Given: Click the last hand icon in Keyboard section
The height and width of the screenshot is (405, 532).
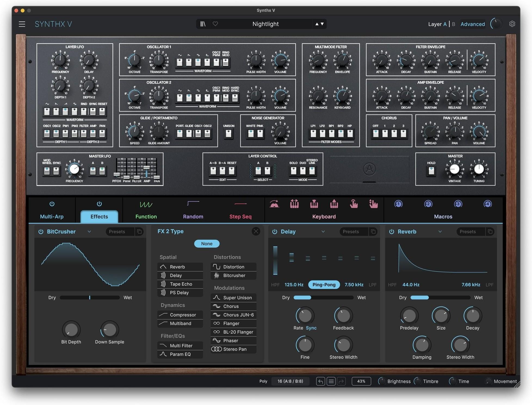Looking at the screenshot, I should pos(373,204).
